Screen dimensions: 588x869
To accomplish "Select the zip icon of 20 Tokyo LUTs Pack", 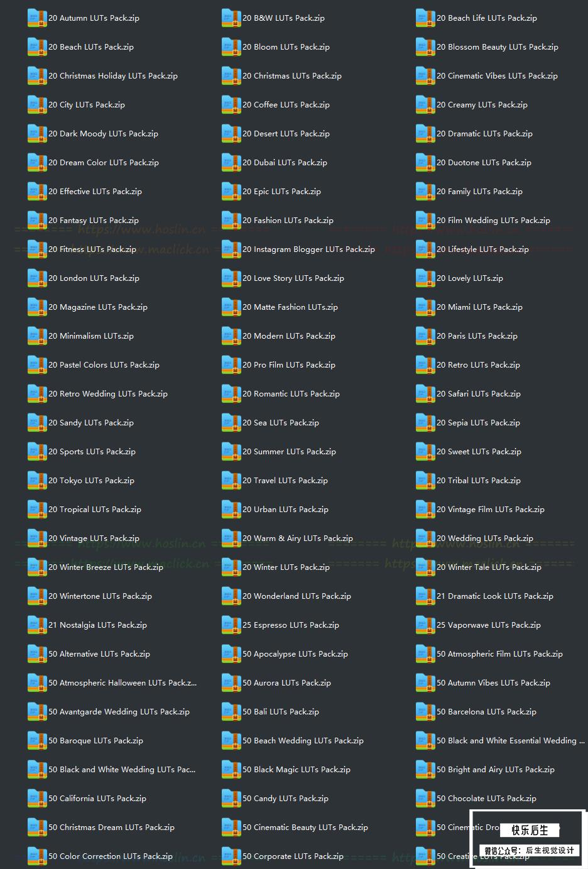I will pyautogui.click(x=37, y=481).
